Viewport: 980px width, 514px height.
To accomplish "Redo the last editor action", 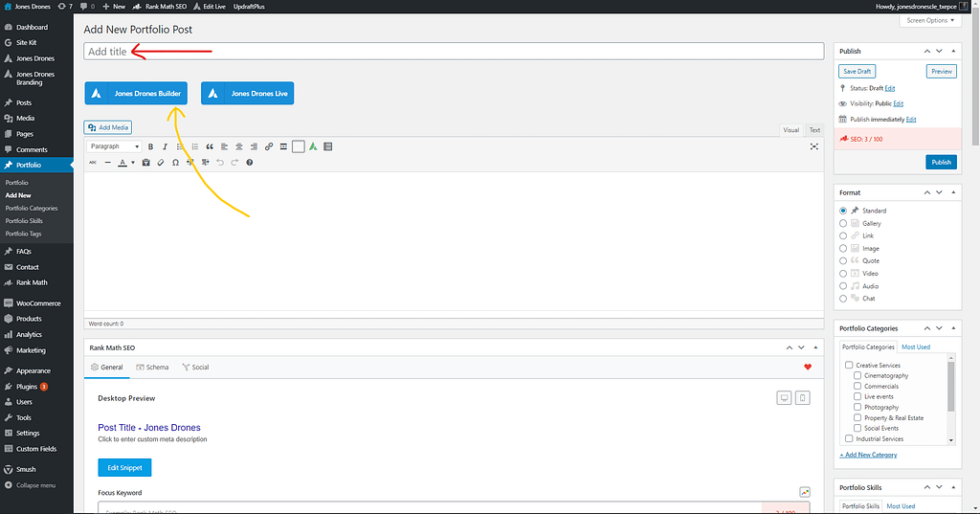I will (234, 163).
